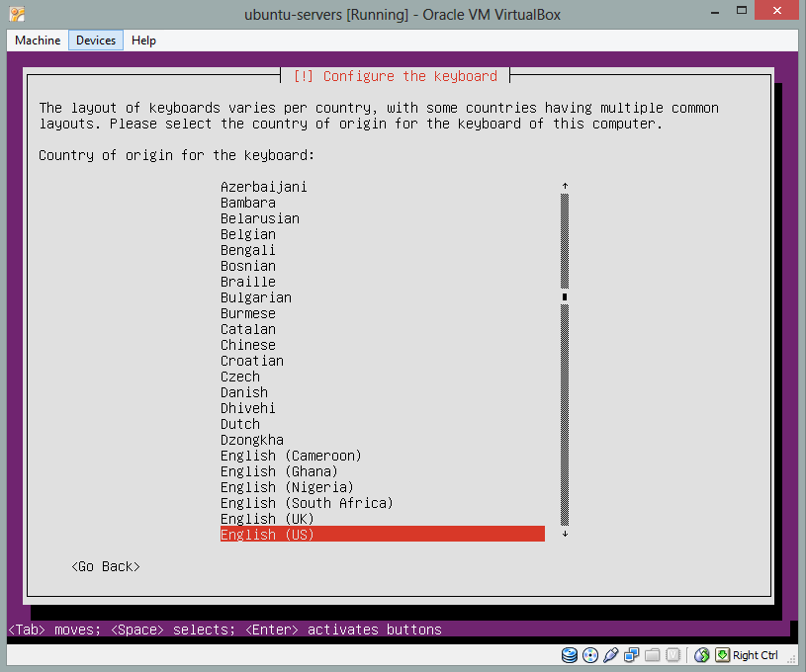Select English (Nigeria)

288,487
